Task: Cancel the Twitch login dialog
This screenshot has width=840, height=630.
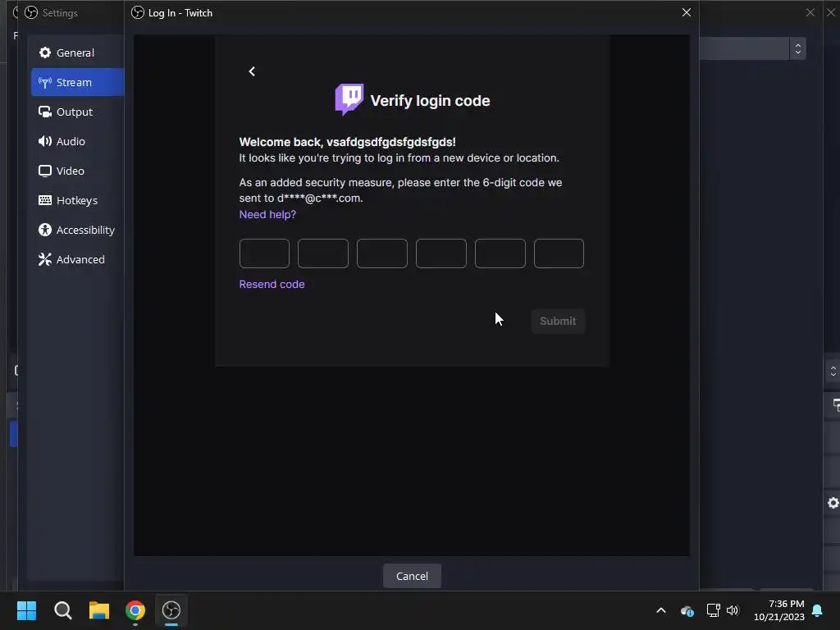Action: 412,576
